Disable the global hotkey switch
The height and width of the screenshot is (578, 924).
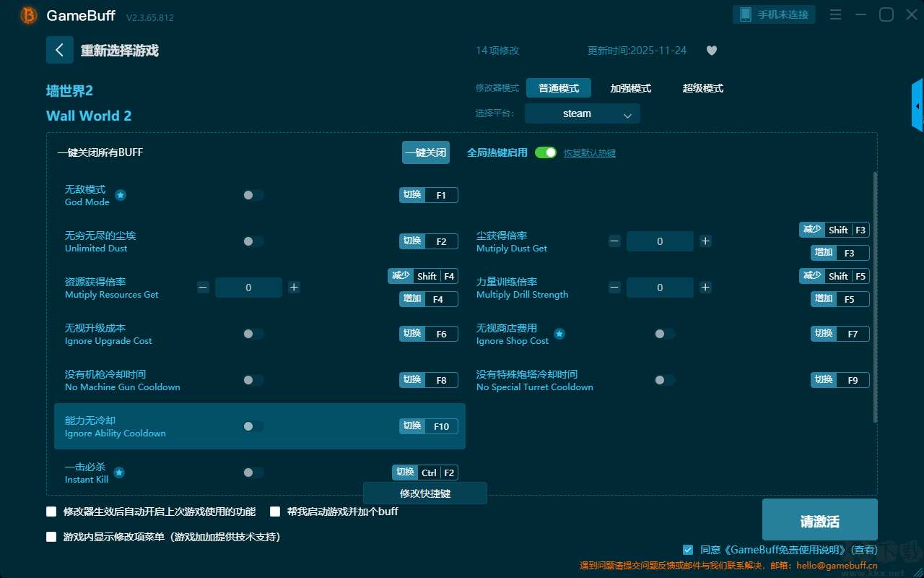[546, 152]
